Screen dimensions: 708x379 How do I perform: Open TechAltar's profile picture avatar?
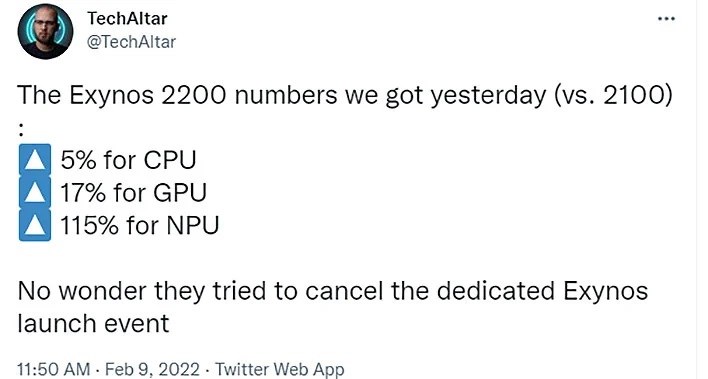coord(45,31)
